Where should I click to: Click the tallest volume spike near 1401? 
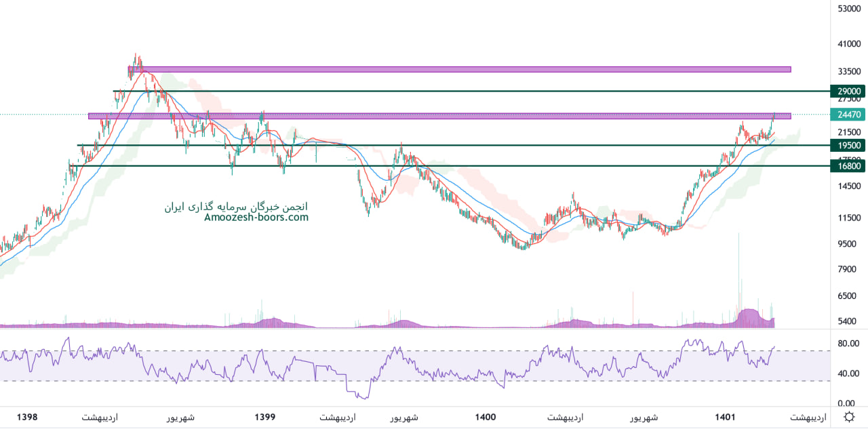tap(738, 271)
